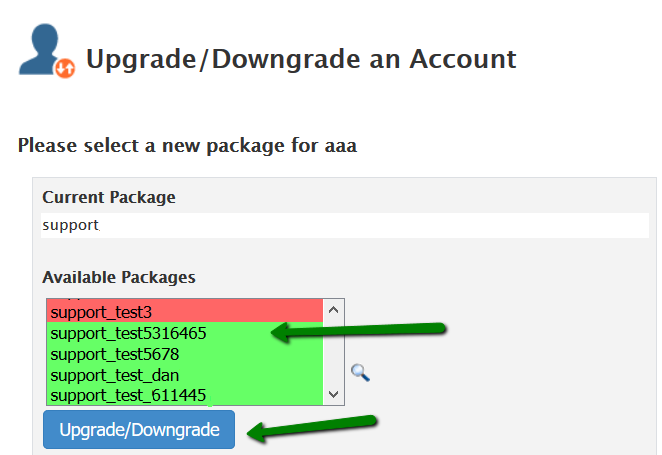Click the account user silhouette icon

click(41, 49)
